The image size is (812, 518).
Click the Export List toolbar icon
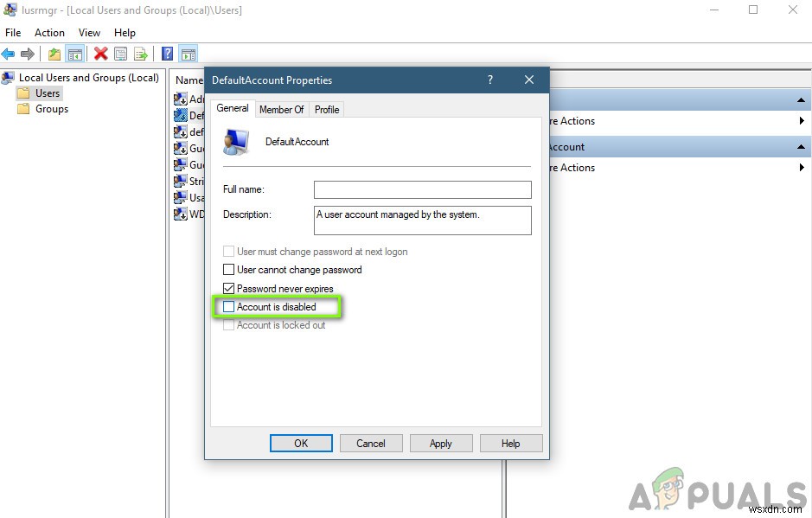[141, 54]
